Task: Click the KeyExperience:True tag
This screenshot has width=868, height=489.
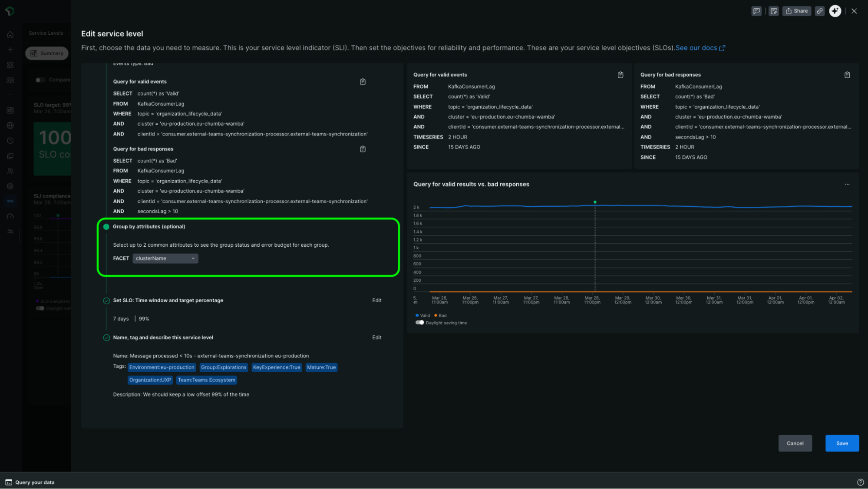Action: [277, 367]
